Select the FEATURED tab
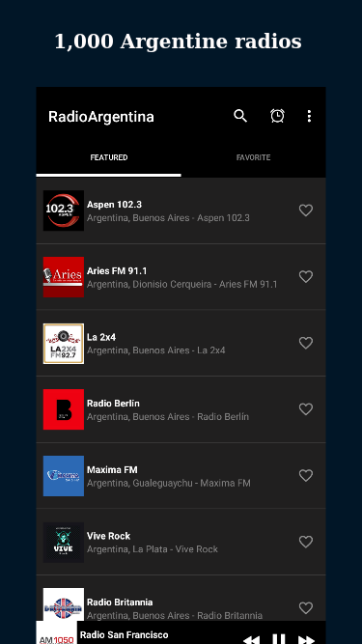 109,157
